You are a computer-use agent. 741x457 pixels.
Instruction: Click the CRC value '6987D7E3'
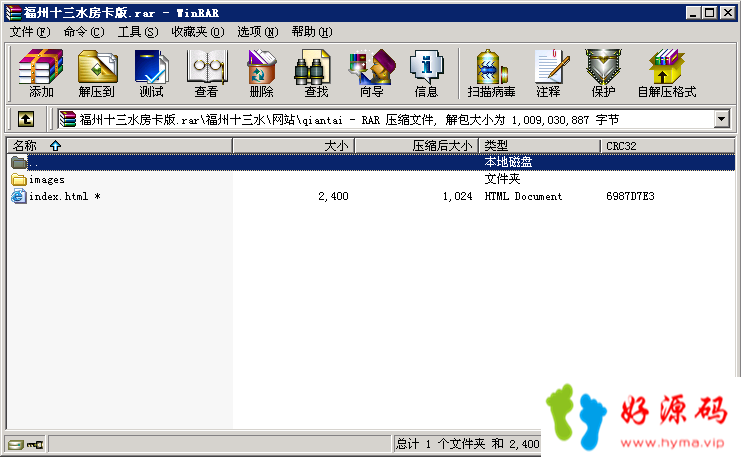click(630, 196)
